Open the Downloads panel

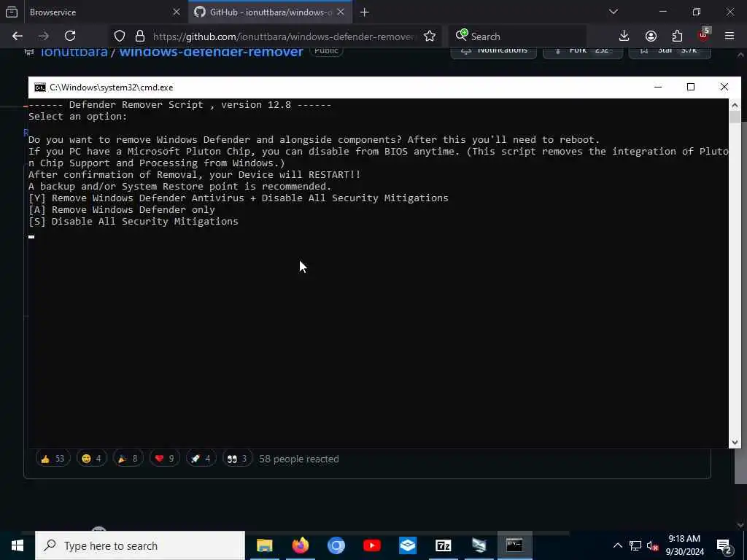[624, 36]
